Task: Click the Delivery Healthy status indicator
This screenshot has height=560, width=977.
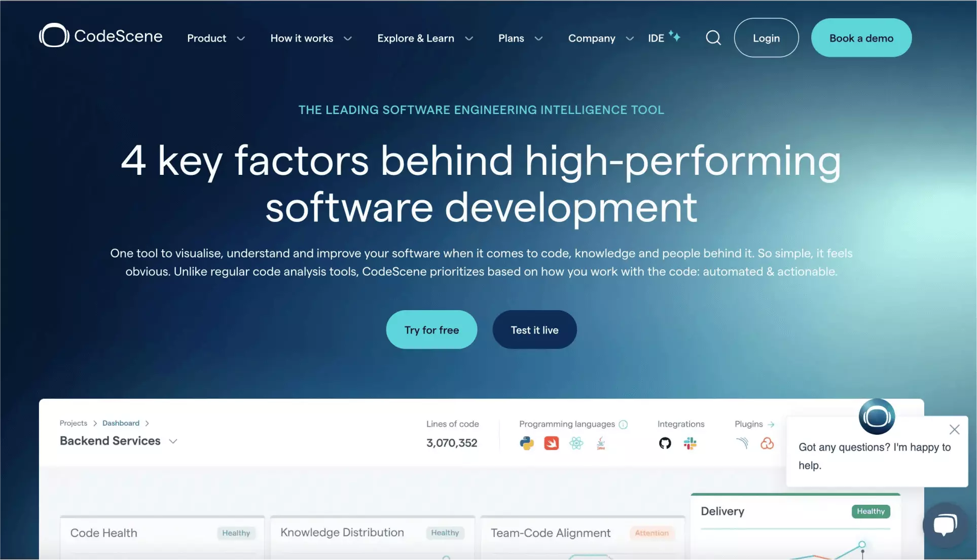Action: pos(871,511)
